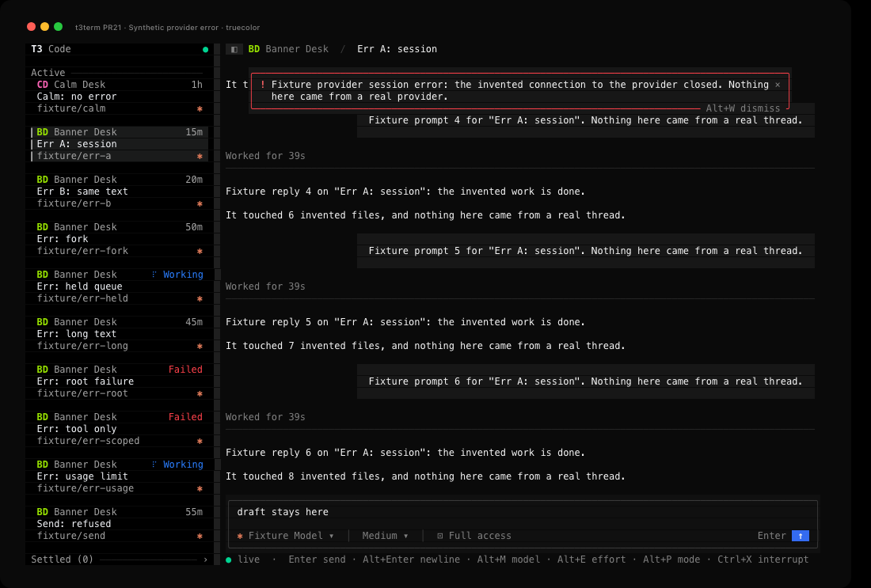The image size is (871, 588).
Task: Click the asterisk icon on the fixture/err-b row
Action: [x=200, y=203]
